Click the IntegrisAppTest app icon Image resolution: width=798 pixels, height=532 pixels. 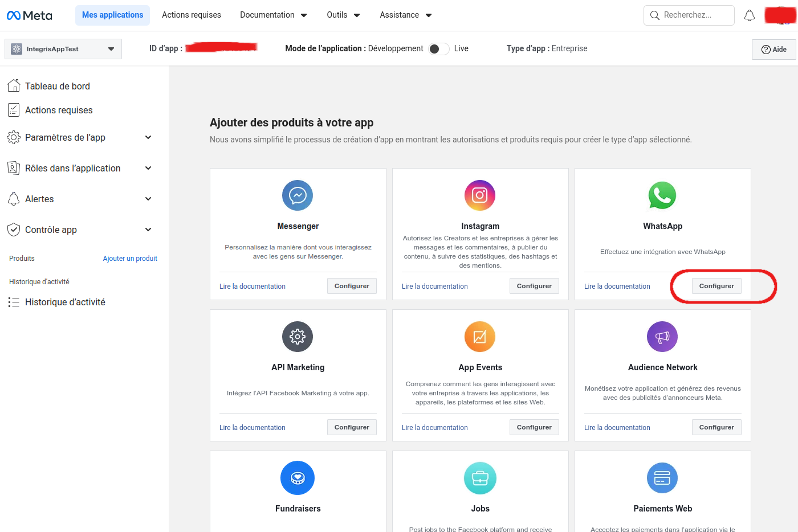coord(17,49)
